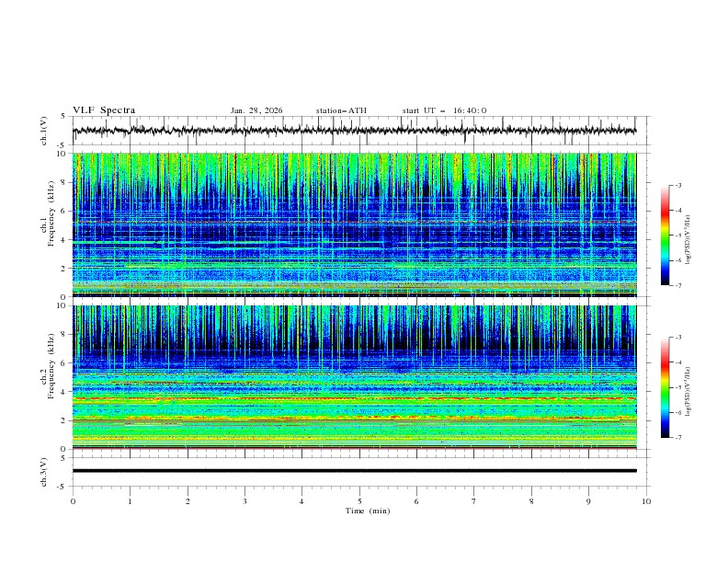
Task: Click the 3 minute tick label on time axis
Action: pyautogui.click(x=245, y=501)
